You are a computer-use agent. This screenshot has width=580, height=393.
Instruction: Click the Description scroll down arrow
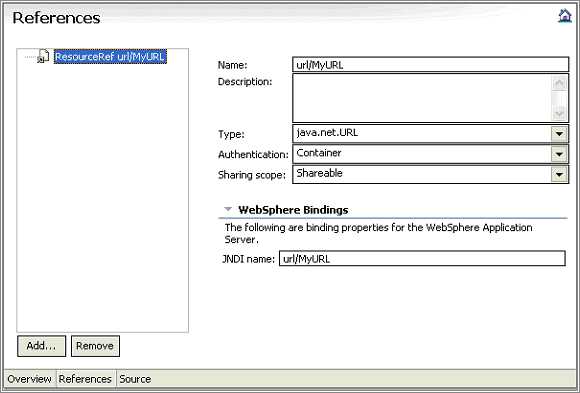tap(559, 112)
